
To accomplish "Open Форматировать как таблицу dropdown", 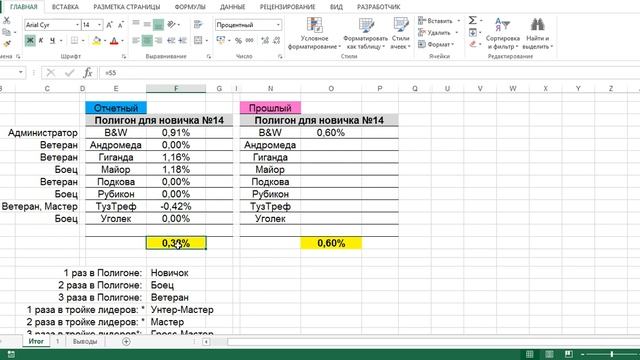I will [366, 34].
